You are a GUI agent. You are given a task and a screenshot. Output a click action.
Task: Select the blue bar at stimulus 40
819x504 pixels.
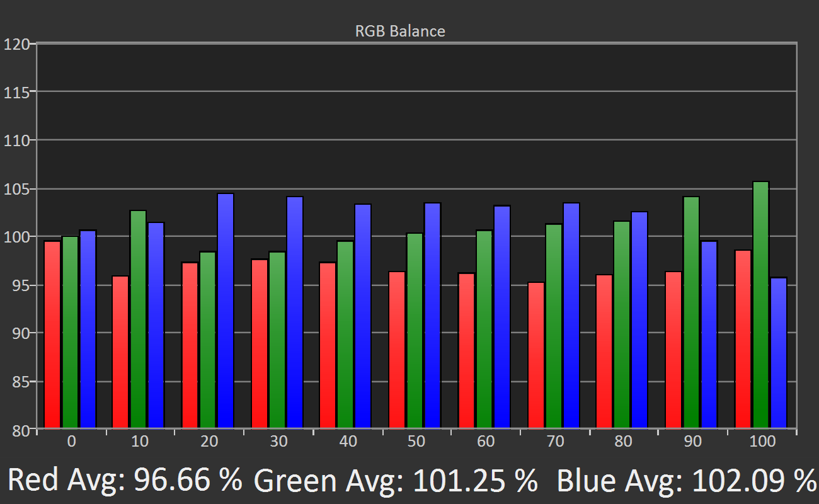(363, 317)
